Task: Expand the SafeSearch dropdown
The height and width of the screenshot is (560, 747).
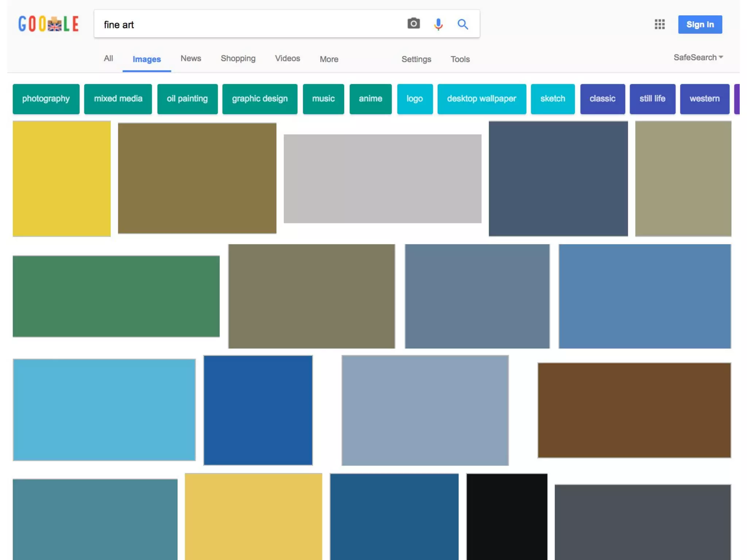Action: point(698,58)
